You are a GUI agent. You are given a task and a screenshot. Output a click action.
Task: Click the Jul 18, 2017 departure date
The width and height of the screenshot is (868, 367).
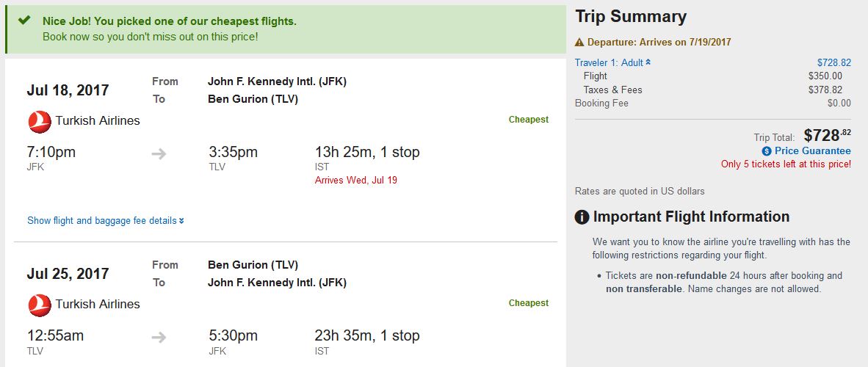68,90
